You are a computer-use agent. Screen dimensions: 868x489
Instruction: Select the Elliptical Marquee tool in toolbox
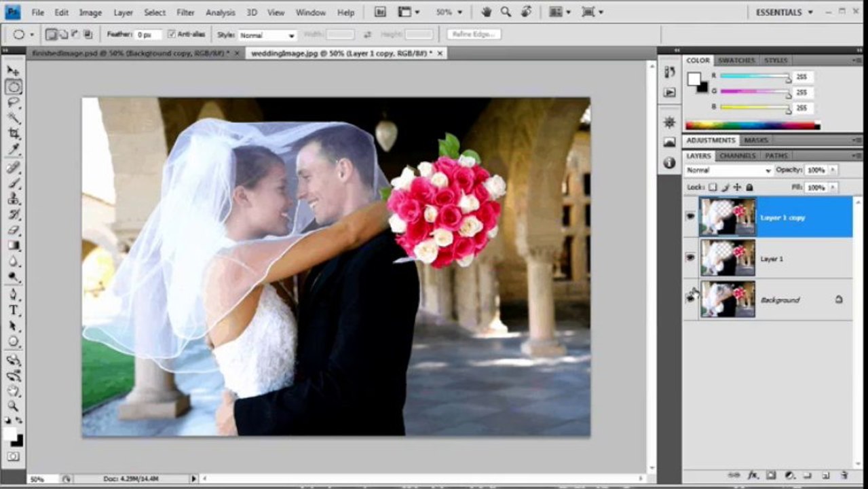click(14, 87)
